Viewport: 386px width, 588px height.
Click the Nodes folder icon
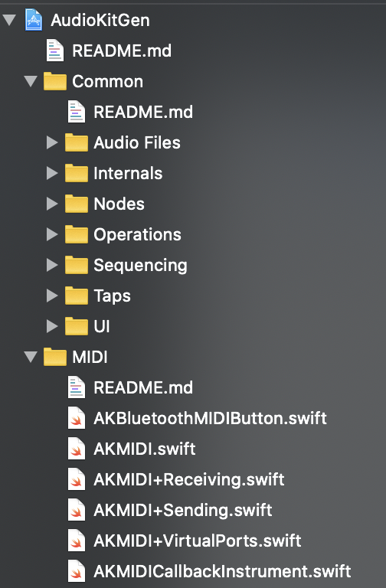[77, 204]
